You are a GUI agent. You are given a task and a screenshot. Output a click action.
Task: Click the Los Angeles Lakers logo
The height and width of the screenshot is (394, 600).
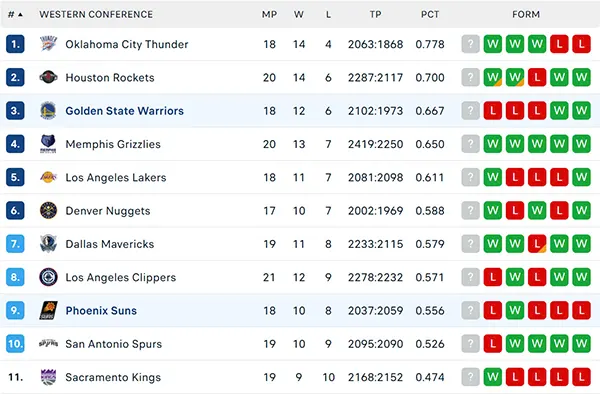[48, 177]
